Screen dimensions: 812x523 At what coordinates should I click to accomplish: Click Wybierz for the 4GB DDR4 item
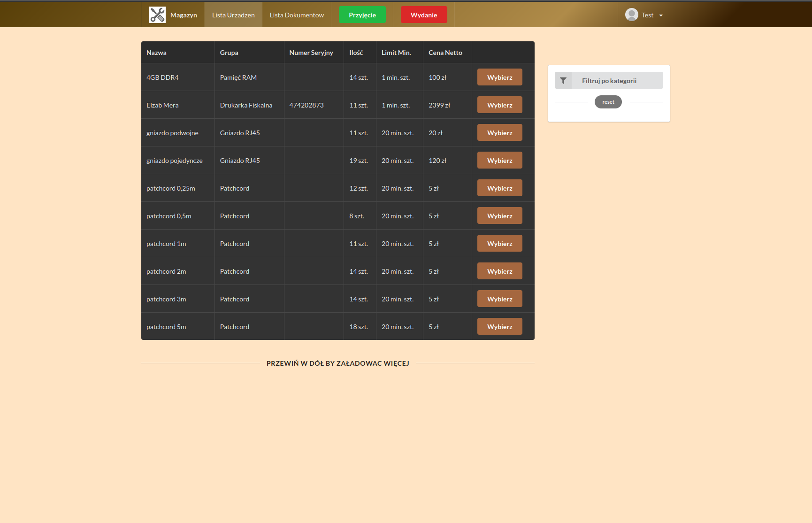coord(499,77)
